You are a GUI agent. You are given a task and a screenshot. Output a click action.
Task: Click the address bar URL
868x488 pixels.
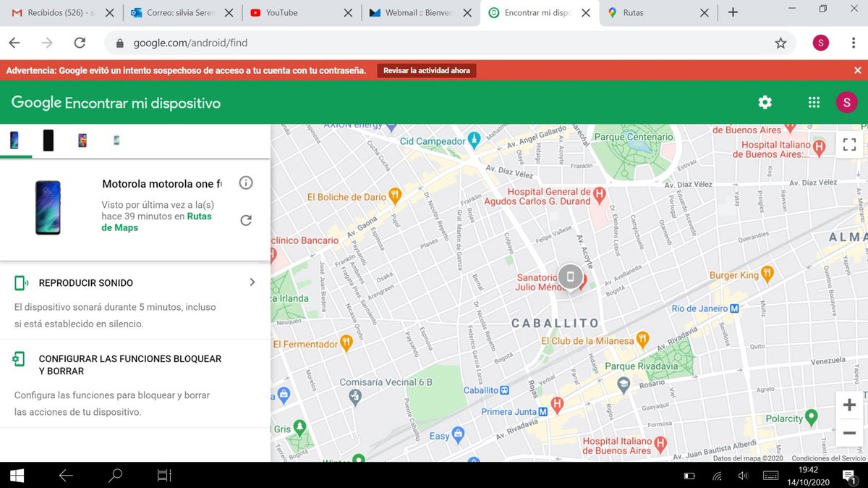pos(190,43)
